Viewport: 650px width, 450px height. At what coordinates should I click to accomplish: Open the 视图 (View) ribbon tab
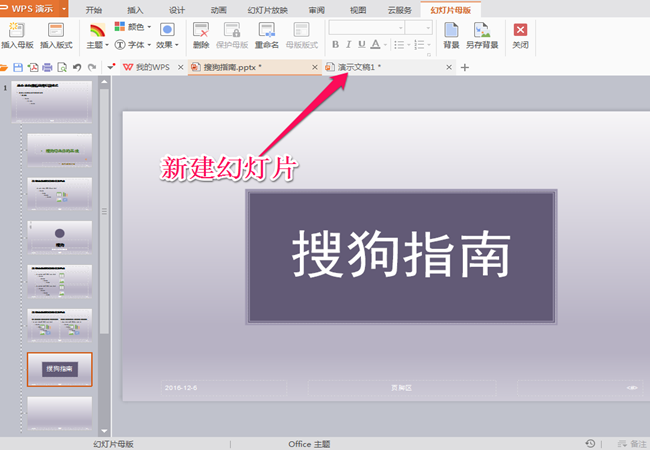tap(358, 10)
